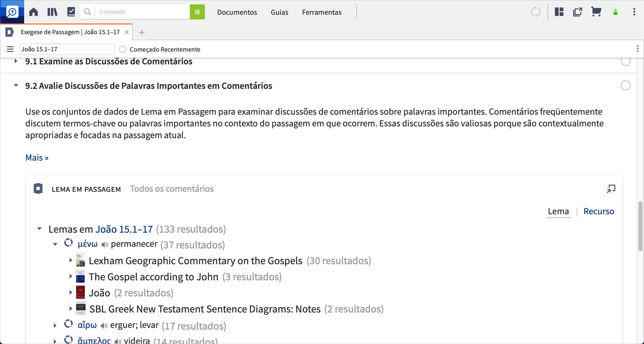Open the Layouts panel icon
The height and width of the screenshot is (344, 644).
click(x=559, y=12)
